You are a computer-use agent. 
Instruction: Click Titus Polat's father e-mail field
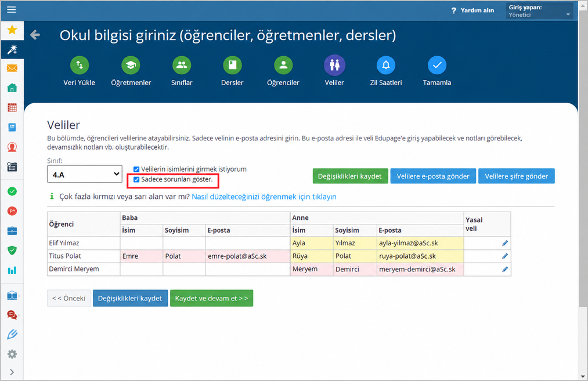pyautogui.click(x=247, y=256)
